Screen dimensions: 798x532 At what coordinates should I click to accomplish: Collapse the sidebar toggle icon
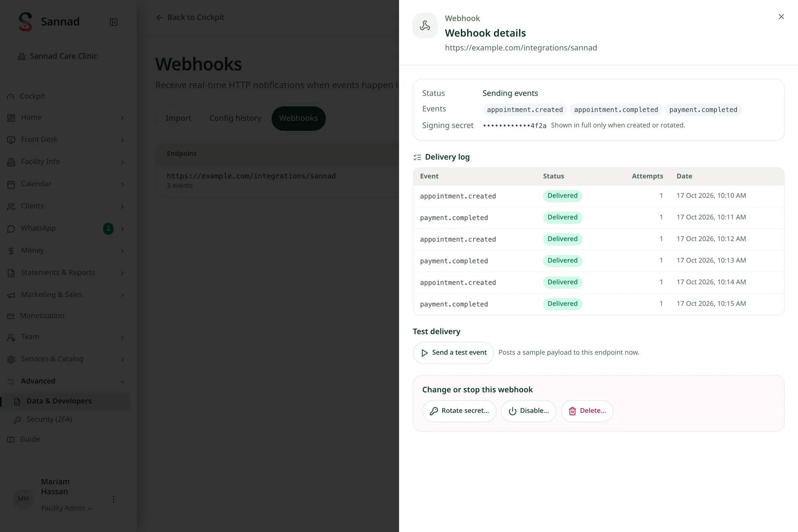point(113,22)
